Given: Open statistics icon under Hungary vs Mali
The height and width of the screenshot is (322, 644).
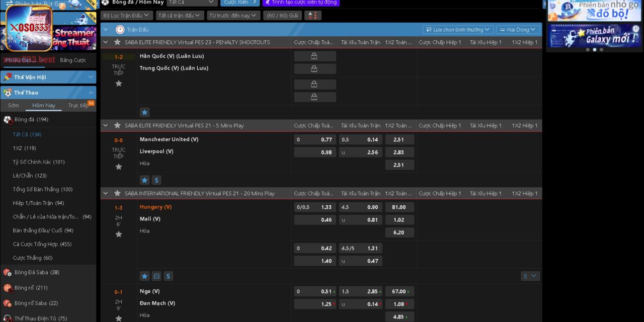Looking at the screenshot, I should [x=156, y=276].
